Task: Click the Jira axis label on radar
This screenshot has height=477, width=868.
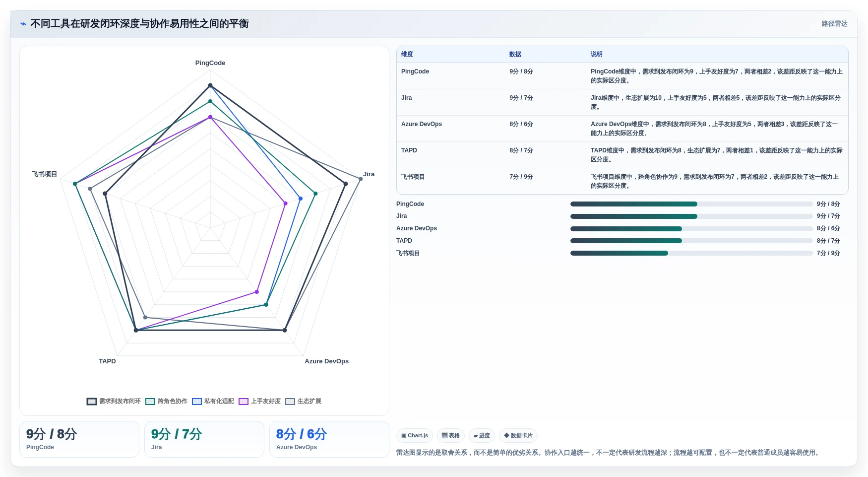Action: [x=369, y=174]
